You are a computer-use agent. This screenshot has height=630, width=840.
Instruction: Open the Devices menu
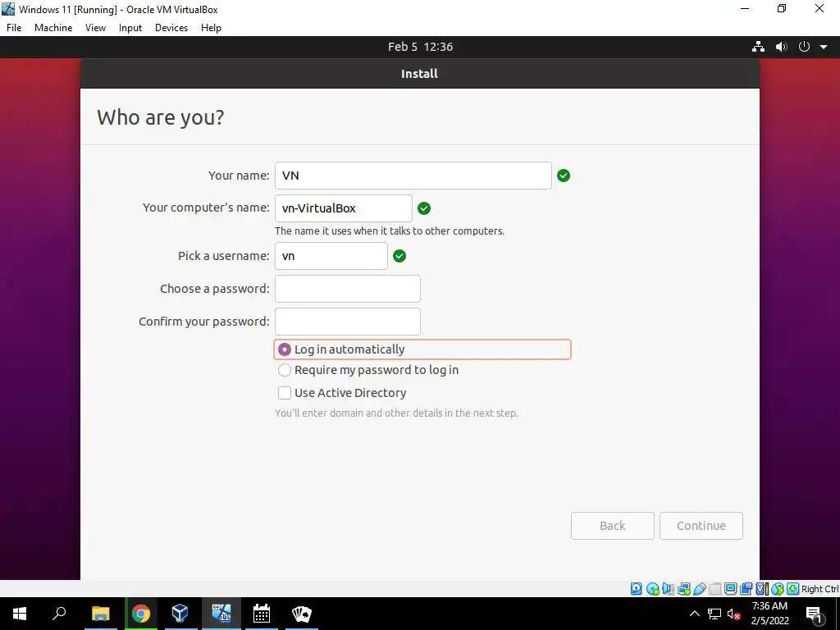(171, 28)
